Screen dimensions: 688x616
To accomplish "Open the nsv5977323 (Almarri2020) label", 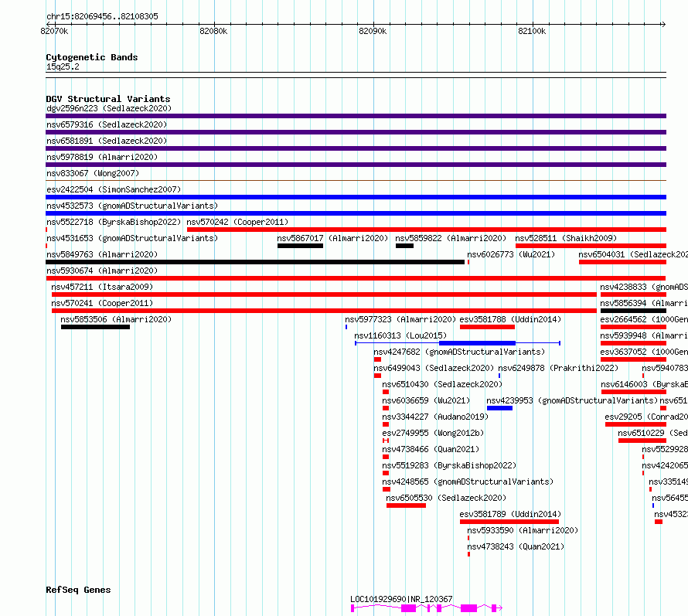I will click(400, 319).
